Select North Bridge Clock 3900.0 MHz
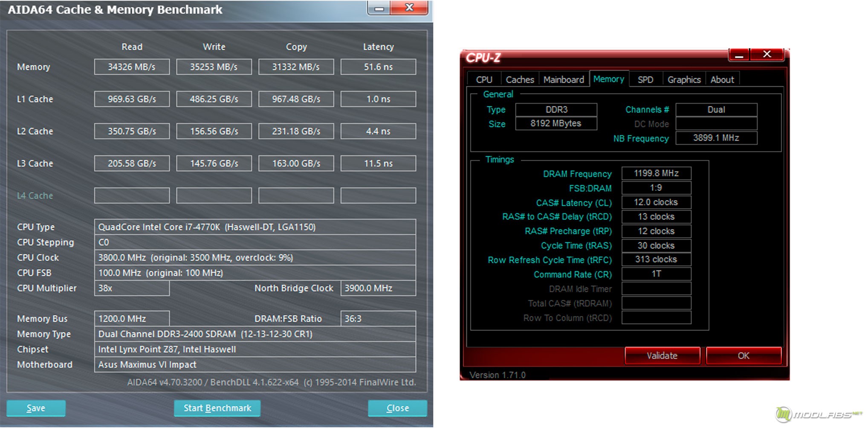This screenshot has width=868, height=428. (x=378, y=288)
